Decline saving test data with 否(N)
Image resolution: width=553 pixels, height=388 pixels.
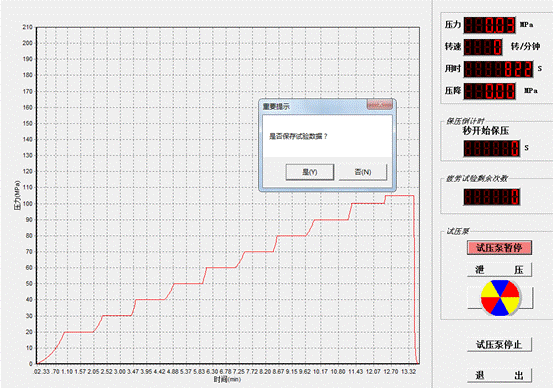click(x=363, y=172)
